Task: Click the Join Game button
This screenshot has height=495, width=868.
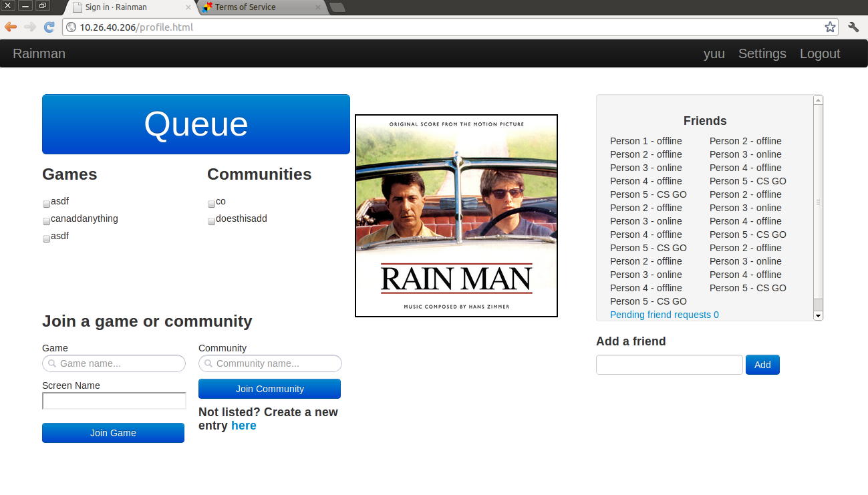Action: 113,433
